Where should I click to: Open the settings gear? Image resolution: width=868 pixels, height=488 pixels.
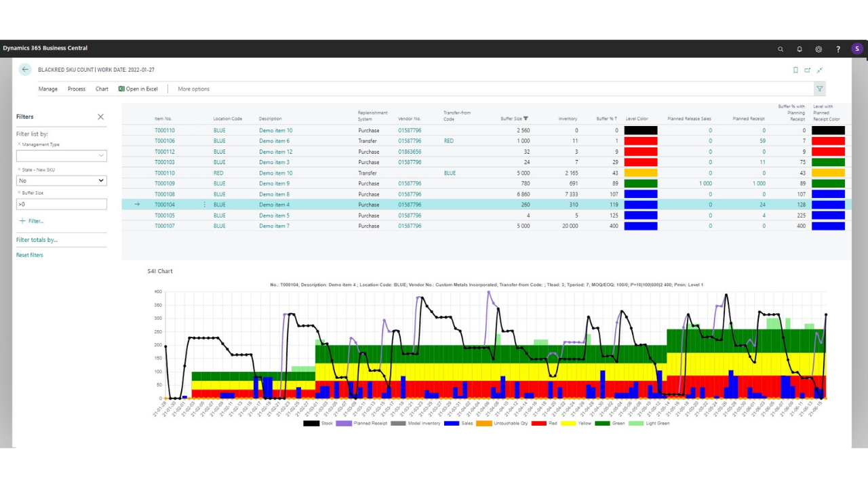pos(818,49)
